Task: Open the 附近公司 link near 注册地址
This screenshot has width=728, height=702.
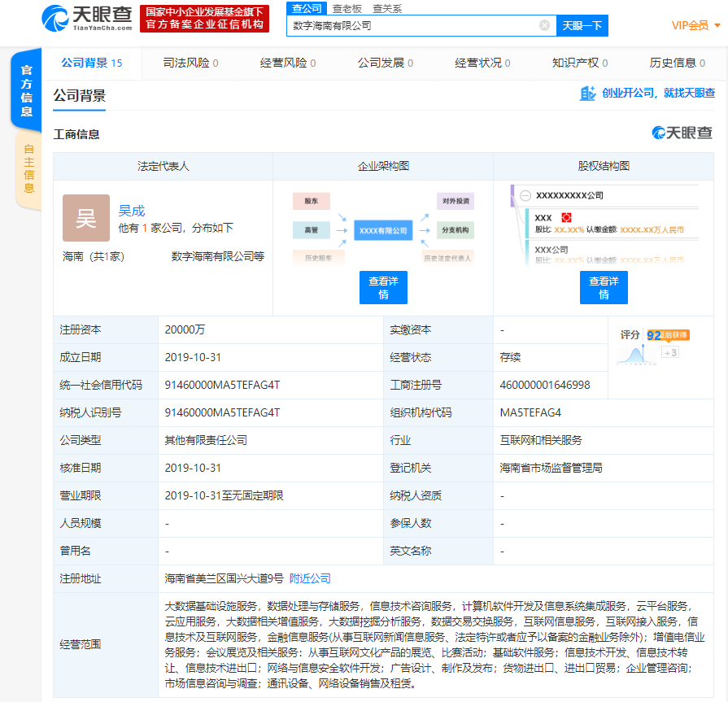Action: (x=310, y=578)
